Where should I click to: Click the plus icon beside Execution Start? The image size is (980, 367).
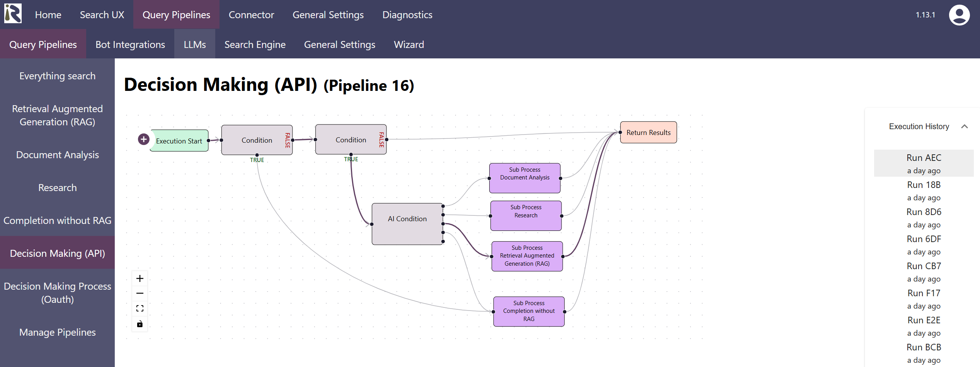tap(144, 139)
